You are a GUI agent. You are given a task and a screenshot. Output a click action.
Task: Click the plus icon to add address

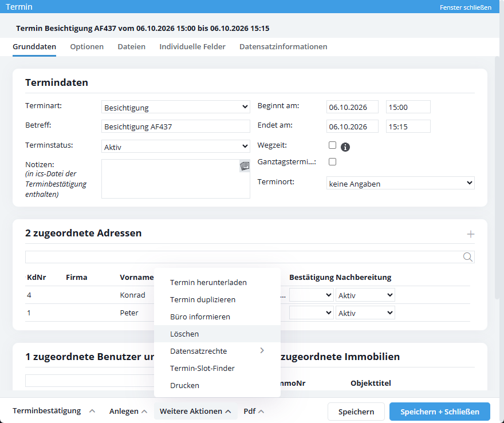coord(470,234)
